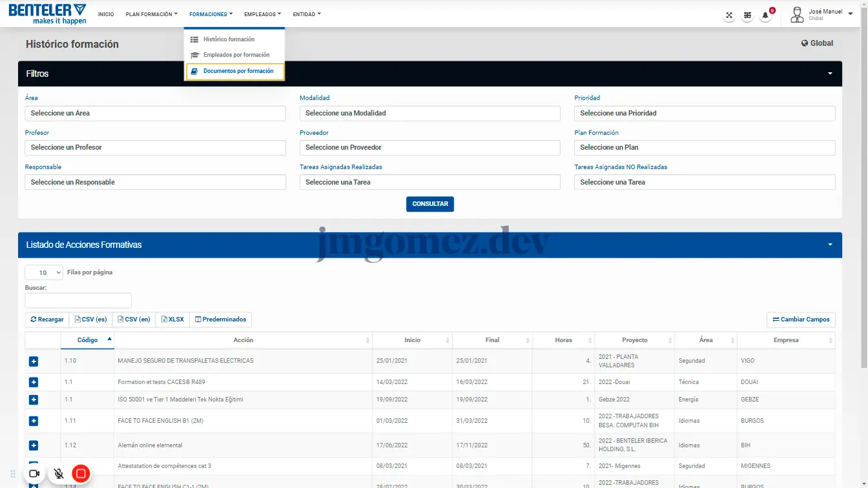
Task: Change rows per page dropdown
Action: pyautogui.click(x=44, y=272)
